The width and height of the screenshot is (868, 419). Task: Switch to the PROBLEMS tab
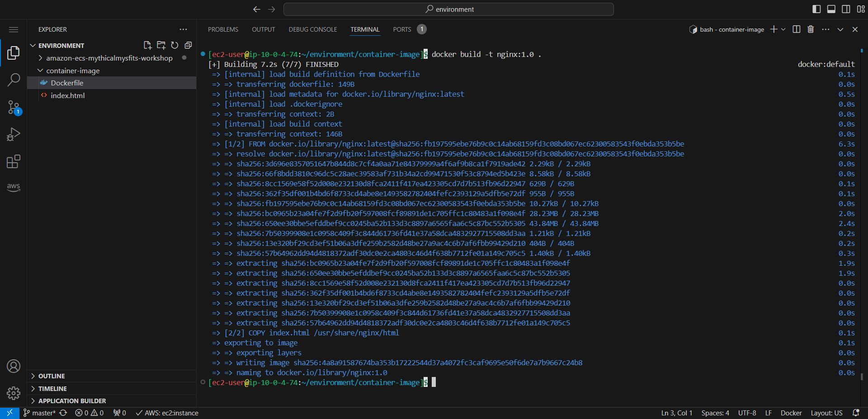click(x=223, y=29)
